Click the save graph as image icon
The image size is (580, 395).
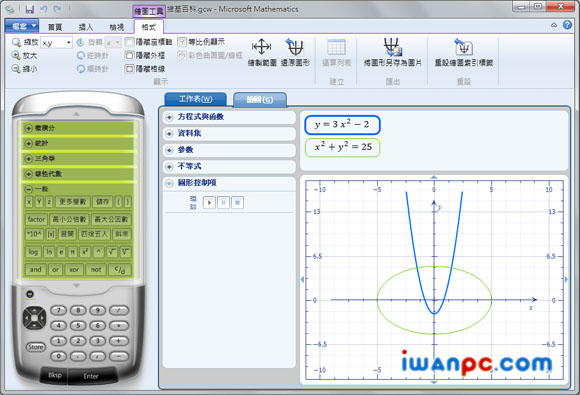pos(393,47)
